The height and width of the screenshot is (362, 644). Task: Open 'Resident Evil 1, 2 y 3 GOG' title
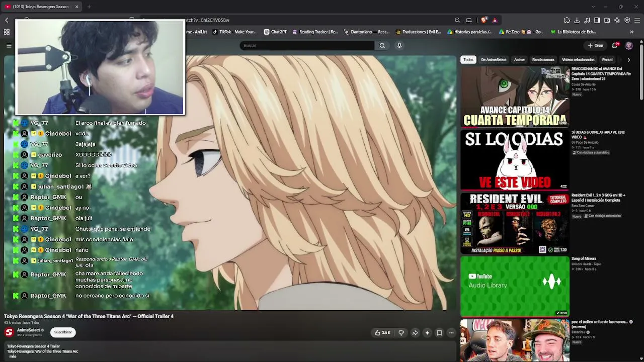click(598, 198)
